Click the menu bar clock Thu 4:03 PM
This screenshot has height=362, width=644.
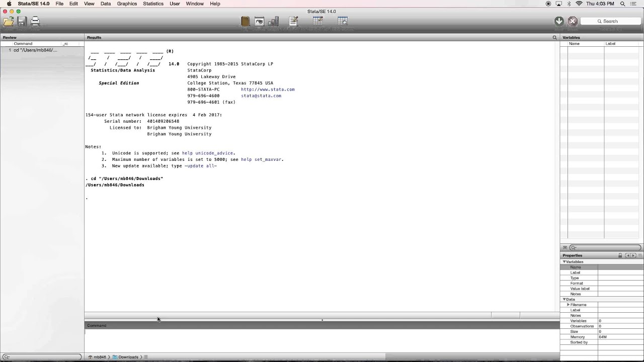[600, 4]
